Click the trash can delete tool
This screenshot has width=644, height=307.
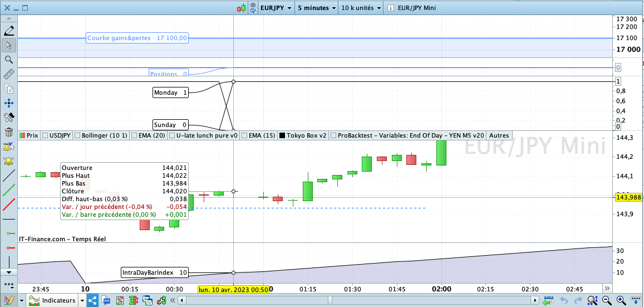[x=8, y=132]
